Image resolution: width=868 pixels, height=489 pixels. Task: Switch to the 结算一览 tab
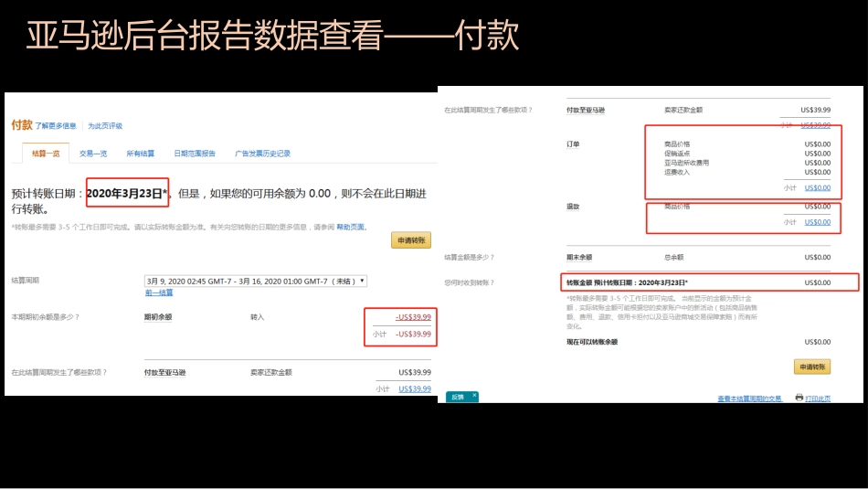46,154
